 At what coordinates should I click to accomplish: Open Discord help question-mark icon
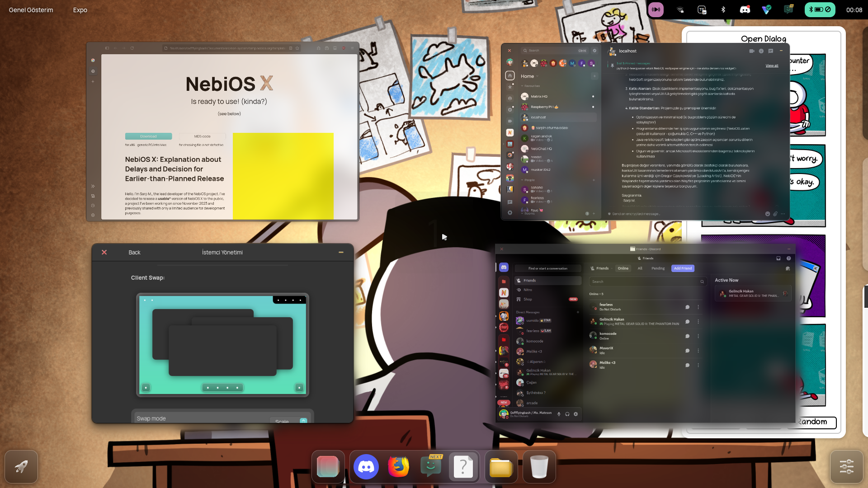(788, 258)
